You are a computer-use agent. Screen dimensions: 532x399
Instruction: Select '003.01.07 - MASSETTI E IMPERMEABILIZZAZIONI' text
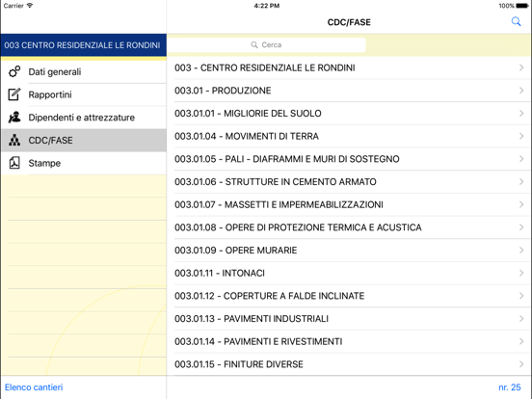click(279, 204)
